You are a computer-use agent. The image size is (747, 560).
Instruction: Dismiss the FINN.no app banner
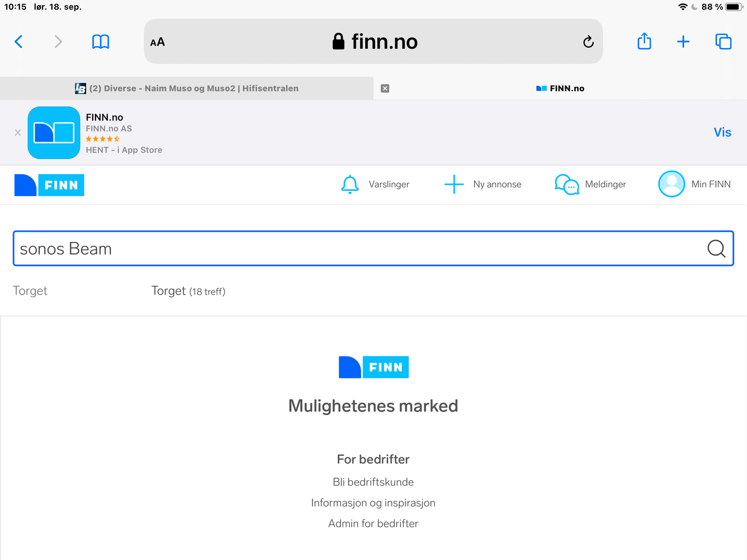point(18,133)
